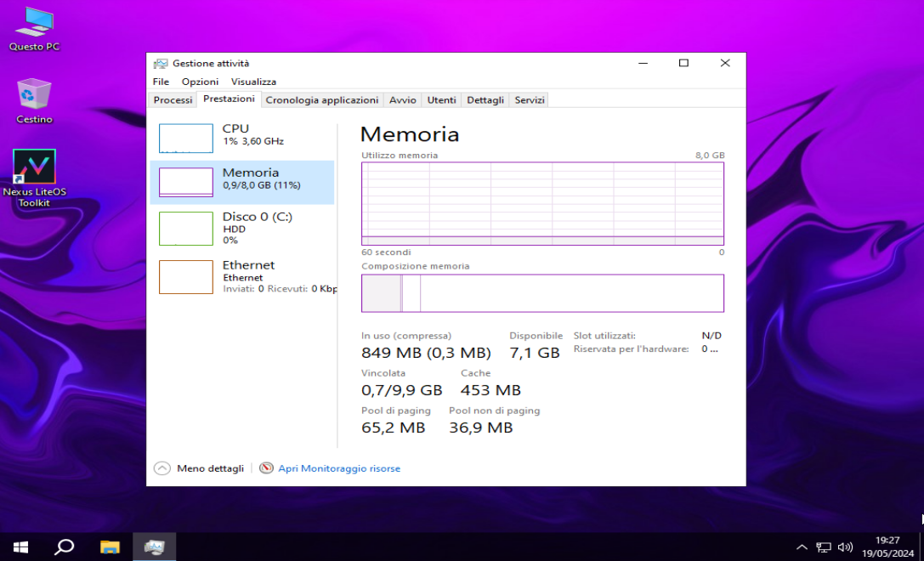Click the Resource Monitor gauge icon
The width and height of the screenshot is (924, 561).
point(266,467)
